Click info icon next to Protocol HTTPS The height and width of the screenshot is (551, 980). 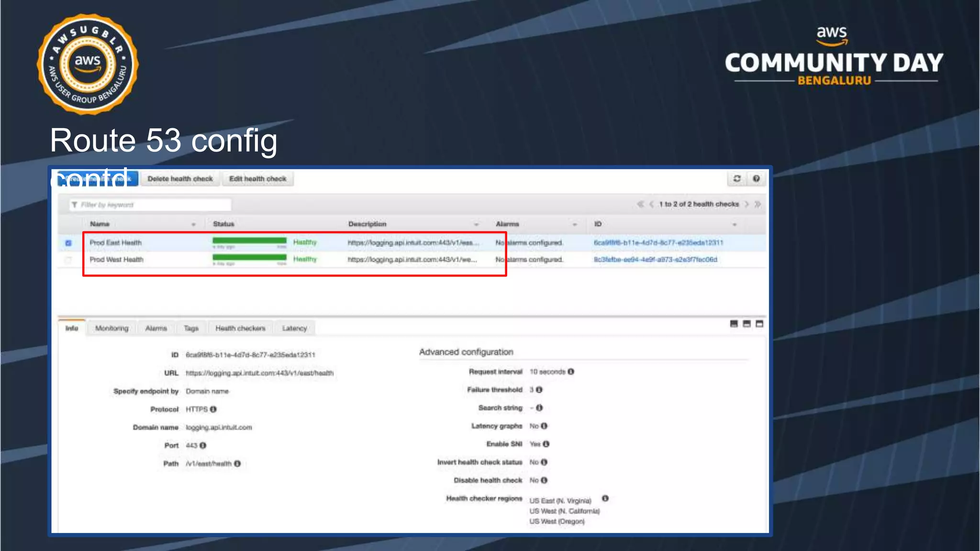[213, 409]
